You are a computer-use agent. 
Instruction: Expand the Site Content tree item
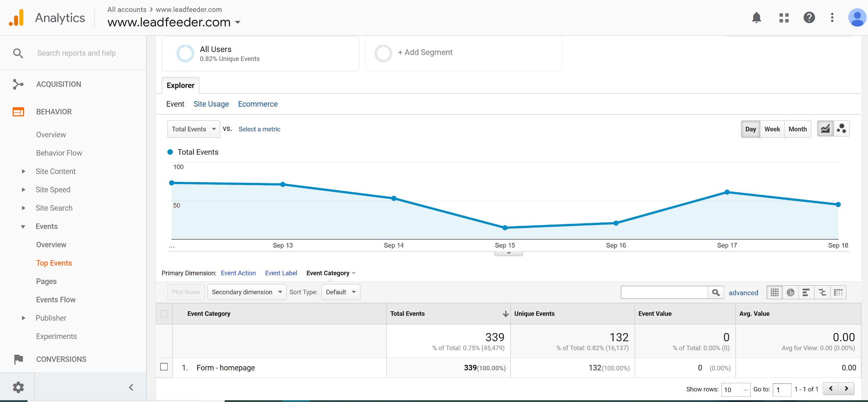pos(23,171)
